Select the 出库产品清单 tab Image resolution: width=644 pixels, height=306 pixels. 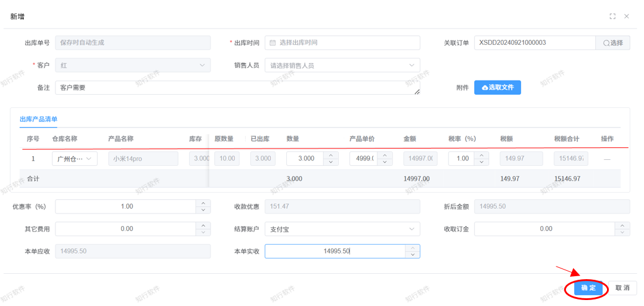(39, 119)
